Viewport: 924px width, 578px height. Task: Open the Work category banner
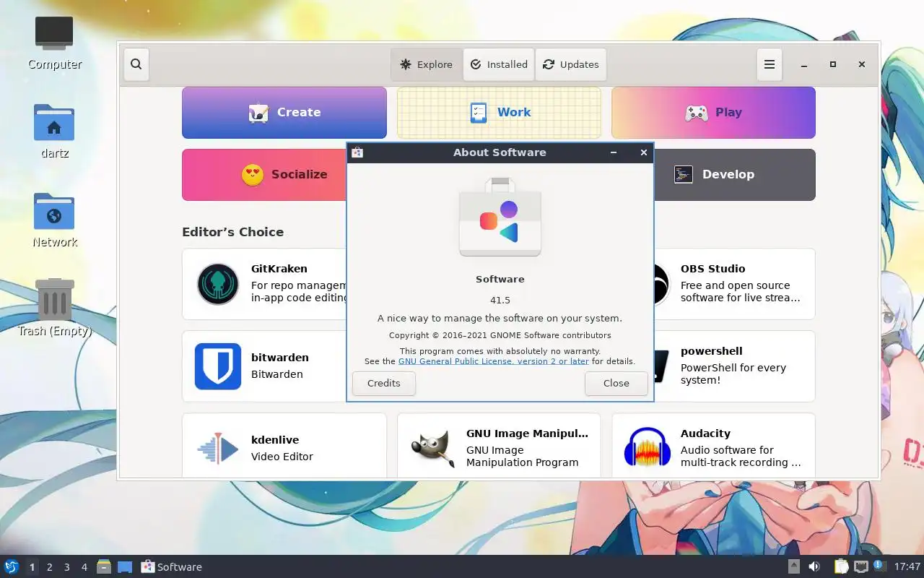point(499,113)
